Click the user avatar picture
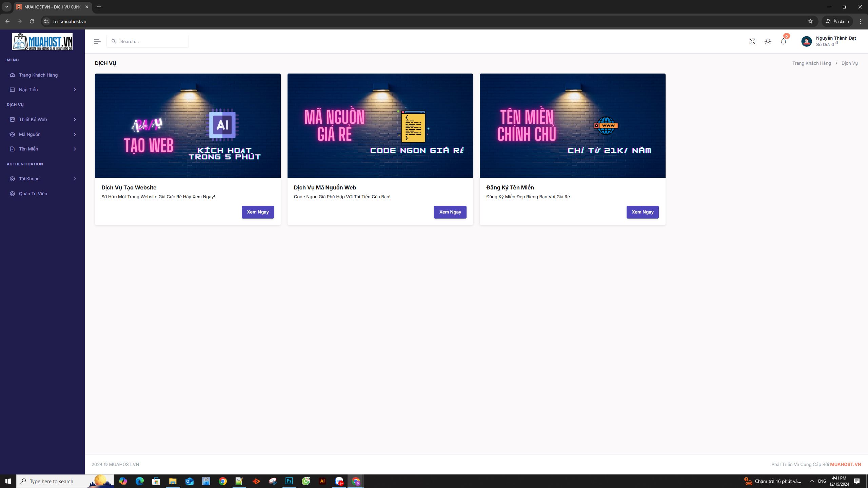 pyautogui.click(x=806, y=41)
